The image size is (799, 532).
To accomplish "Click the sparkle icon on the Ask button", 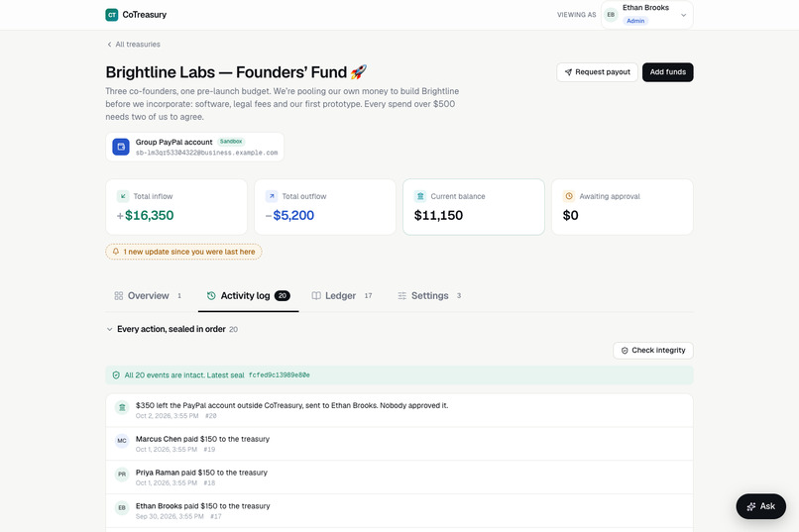I will (x=751, y=506).
